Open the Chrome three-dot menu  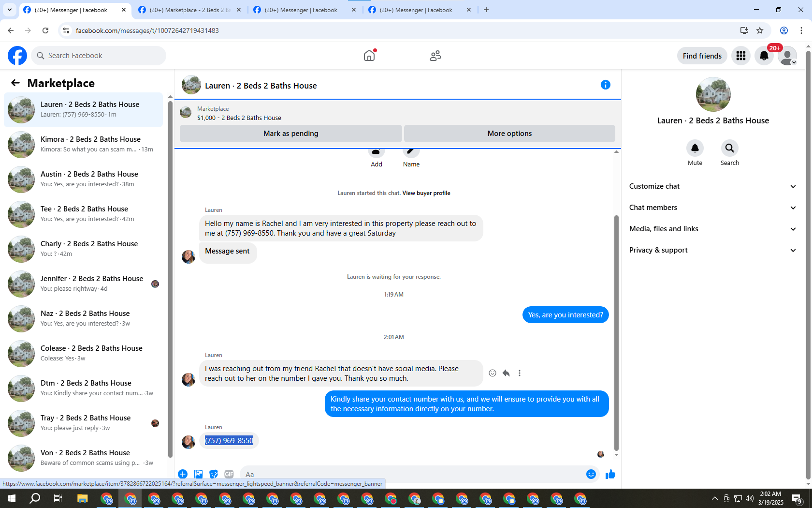[801, 30]
